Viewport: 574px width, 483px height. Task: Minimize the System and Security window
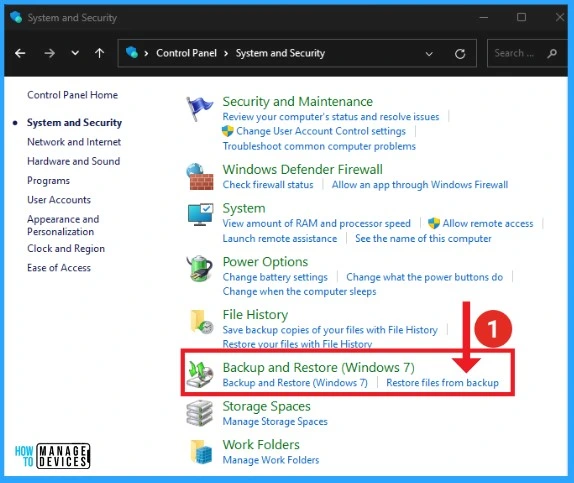coord(484,17)
